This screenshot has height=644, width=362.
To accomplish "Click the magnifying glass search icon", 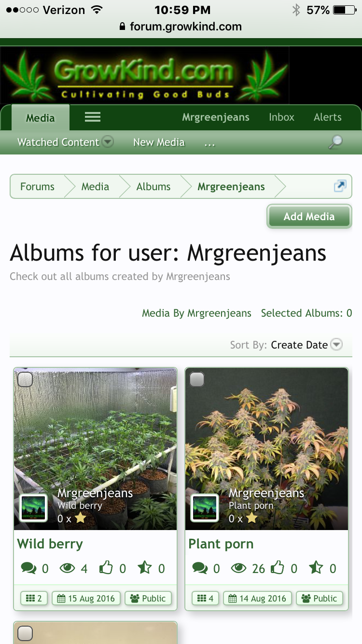I will [x=335, y=142].
